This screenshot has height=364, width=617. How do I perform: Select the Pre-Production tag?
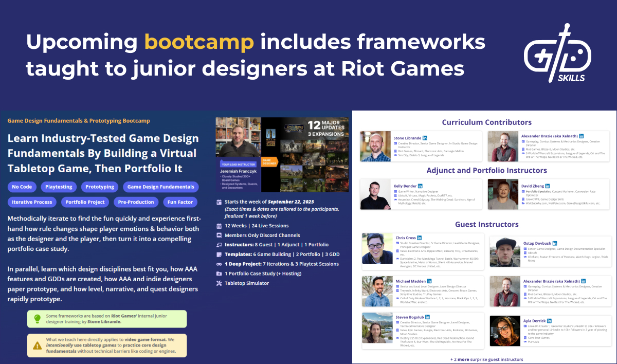(135, 202)
